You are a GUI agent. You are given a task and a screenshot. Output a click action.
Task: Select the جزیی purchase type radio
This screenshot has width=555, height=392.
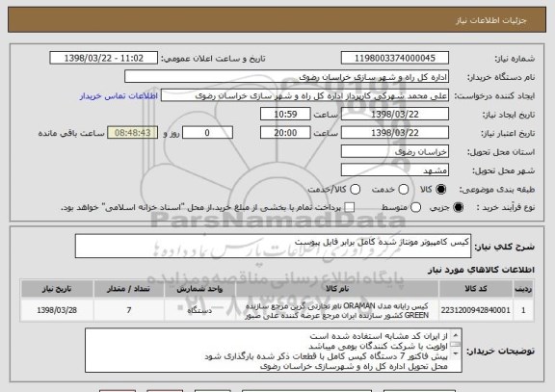(458, 207)
